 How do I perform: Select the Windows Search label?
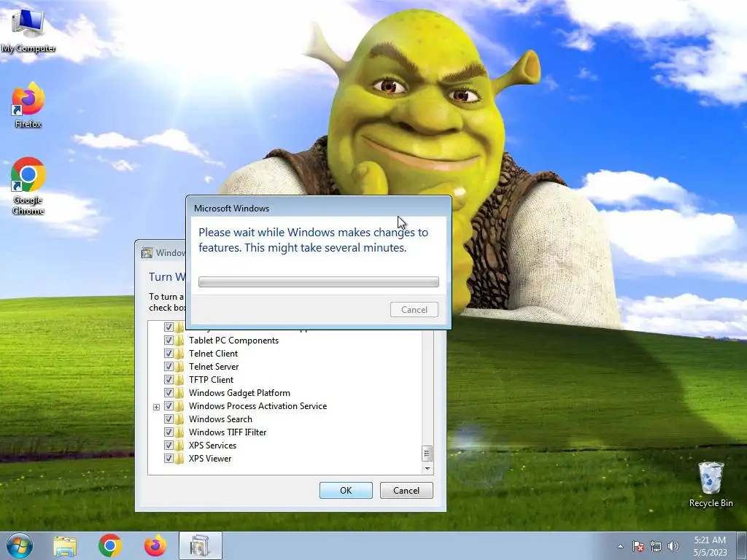(x=220, y=419)
